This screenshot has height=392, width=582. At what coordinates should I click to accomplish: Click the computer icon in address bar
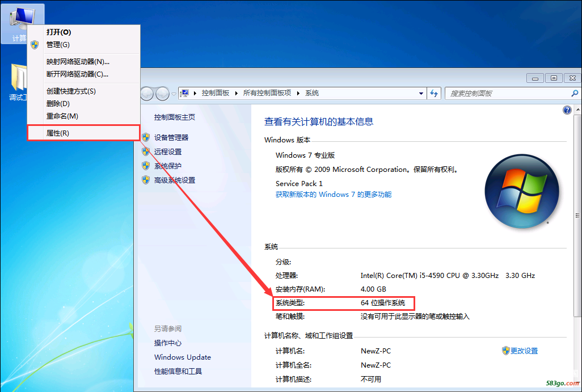tap(185, 93)
